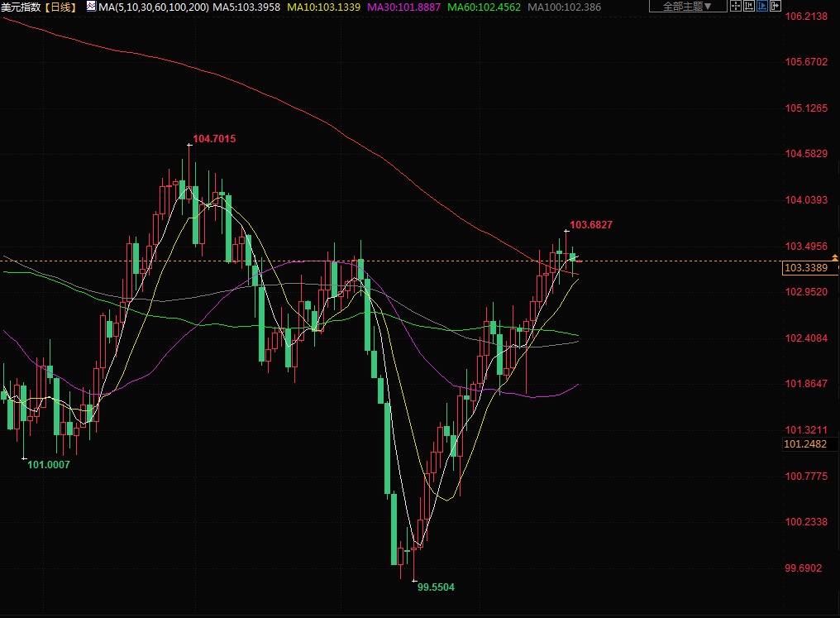Click the 104.0393 axis price label
This screenshot has height=618, width=840.
[806, 199]
